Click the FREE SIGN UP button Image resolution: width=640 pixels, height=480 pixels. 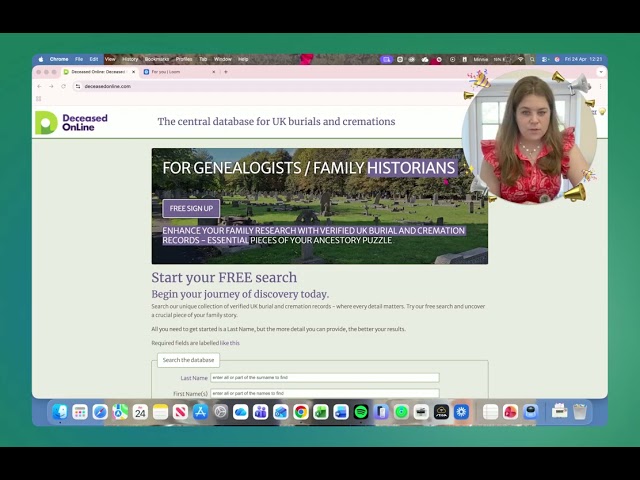[x=191, y=209]
